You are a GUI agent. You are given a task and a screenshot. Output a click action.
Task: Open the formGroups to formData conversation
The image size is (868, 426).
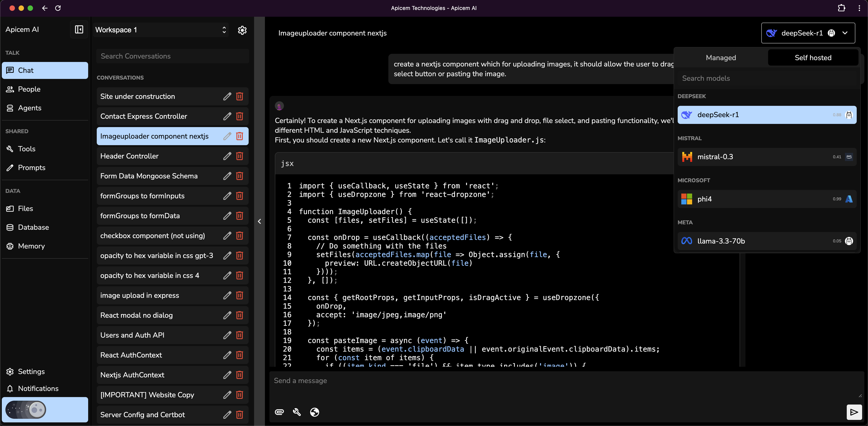pos(172,216)
